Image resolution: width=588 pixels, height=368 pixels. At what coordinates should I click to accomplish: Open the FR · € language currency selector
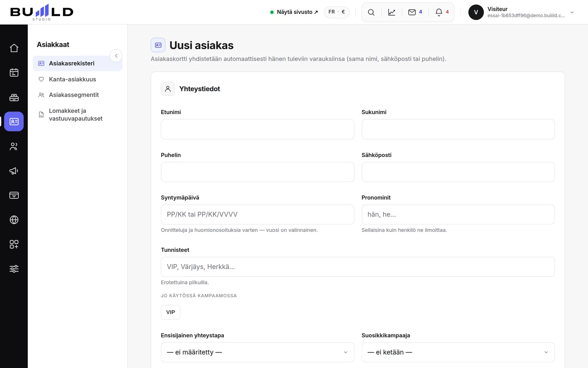pyautogui.click(x=336, y=12)
